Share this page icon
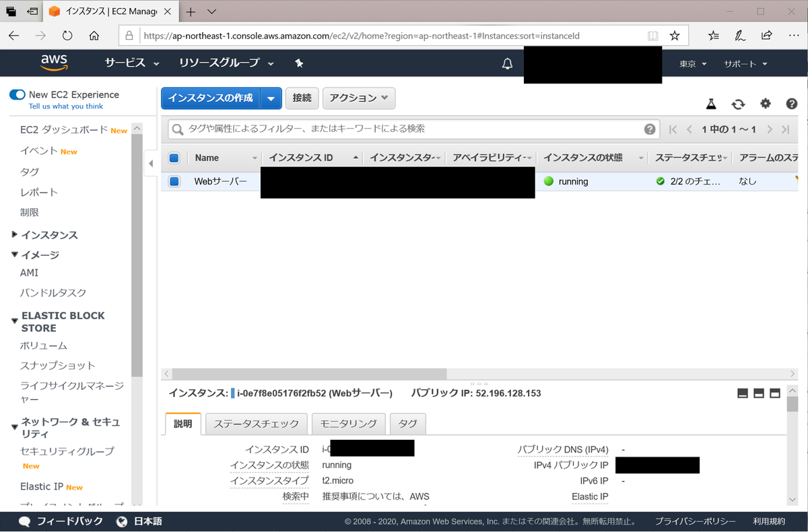The image size is (808, 532). [767, 35]
